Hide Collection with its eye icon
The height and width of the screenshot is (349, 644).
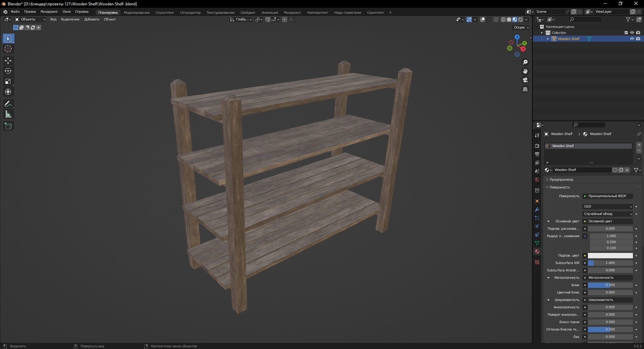pos(632,33)
